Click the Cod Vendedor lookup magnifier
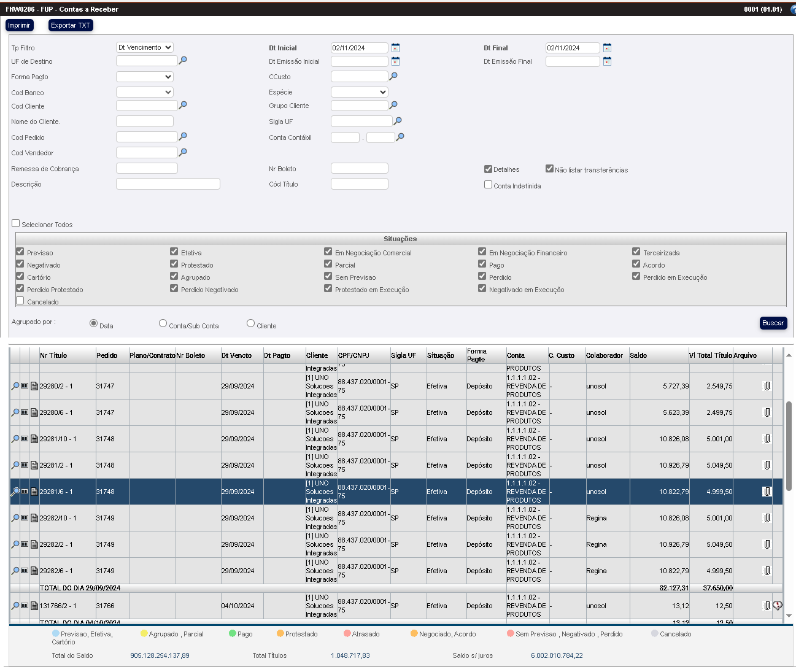Image resolution: width=796 pixels, height=672 pixels. coord(183,152)
